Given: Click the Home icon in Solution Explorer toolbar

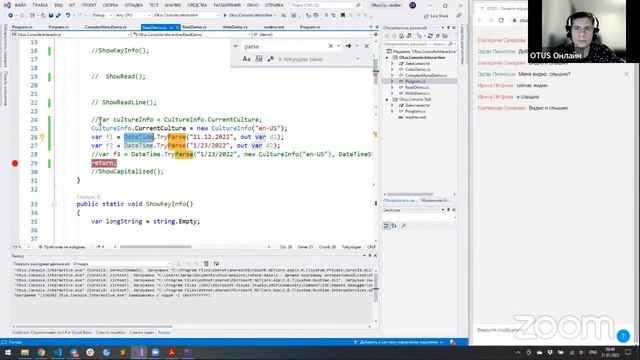Looking at the screenshot, I should (x=401, y=36).
